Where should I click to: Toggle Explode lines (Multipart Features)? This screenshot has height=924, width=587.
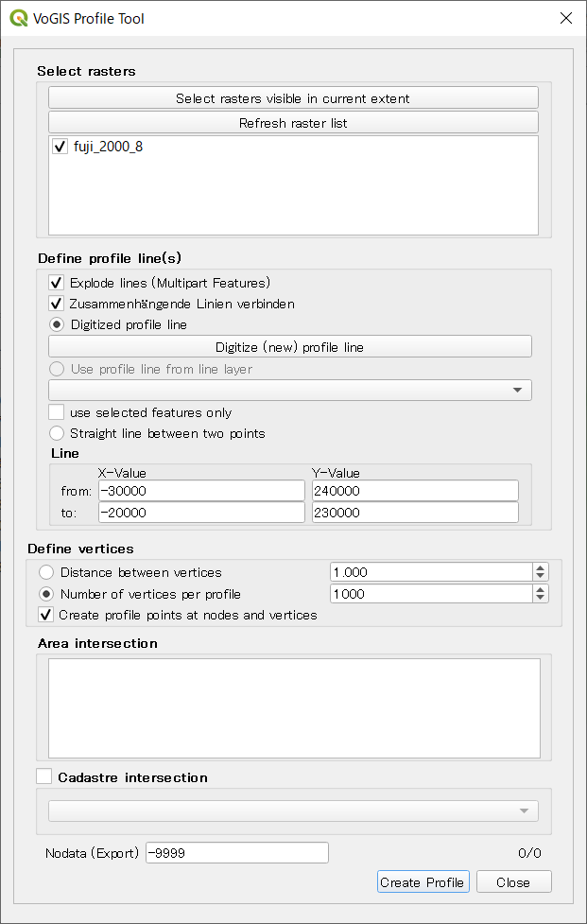point(57,283)
